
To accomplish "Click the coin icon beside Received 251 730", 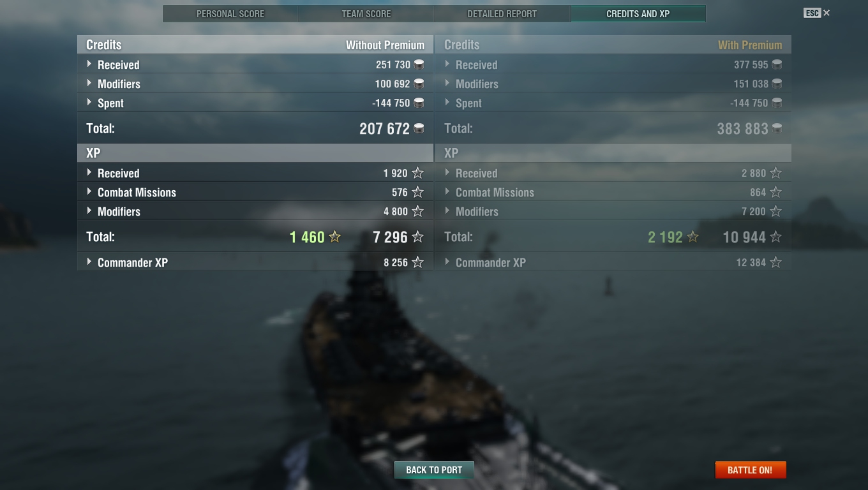I will point(419,64).
